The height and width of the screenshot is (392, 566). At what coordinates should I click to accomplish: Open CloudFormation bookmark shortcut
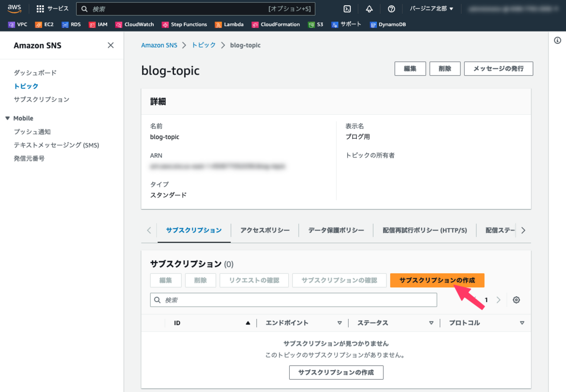click(276, 25)
